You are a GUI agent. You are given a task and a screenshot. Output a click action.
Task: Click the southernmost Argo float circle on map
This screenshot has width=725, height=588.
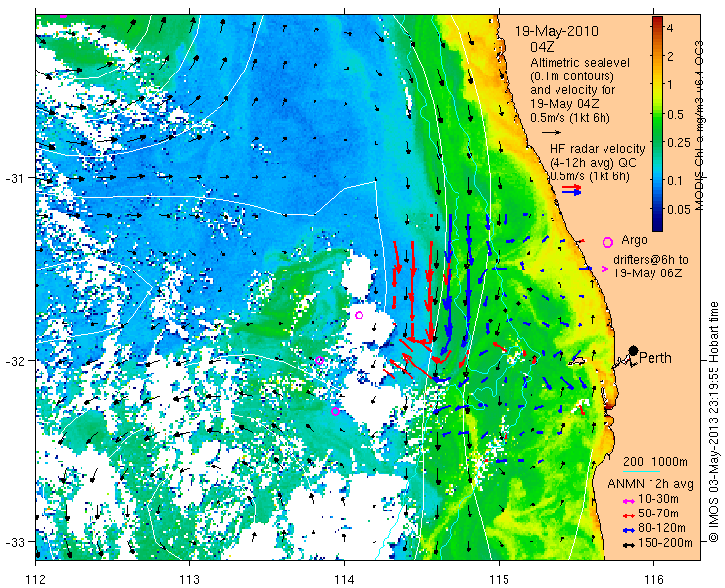click(x=336, y=411)
